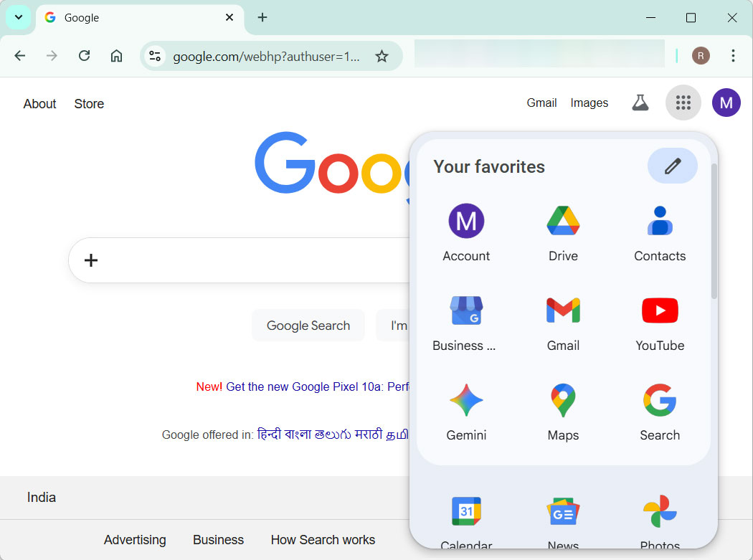The image size is (753, 560).
Task: Open Gemini from your favorites
Action: tap(466, 400)
